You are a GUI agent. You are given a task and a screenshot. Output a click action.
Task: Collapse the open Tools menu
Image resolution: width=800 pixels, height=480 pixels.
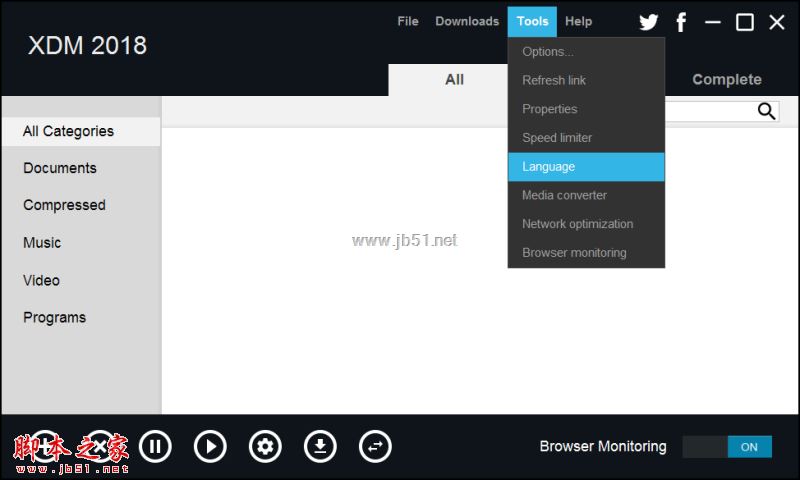click(532, 21)
